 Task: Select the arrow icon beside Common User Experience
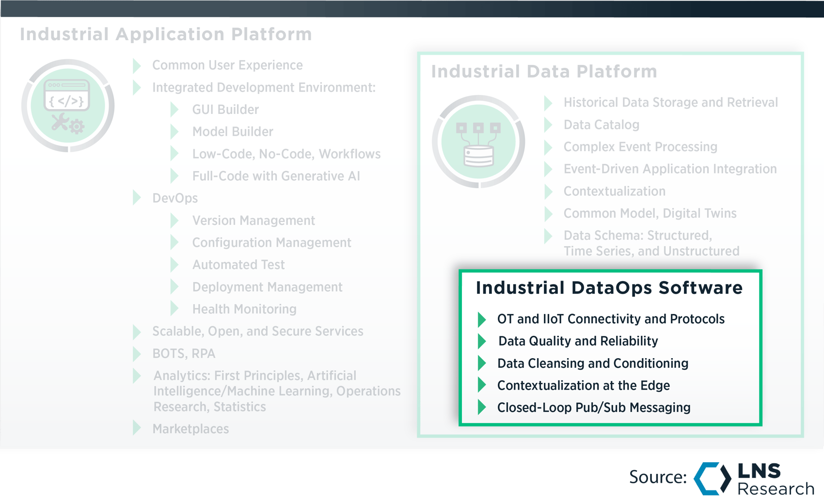coord(136,65)
